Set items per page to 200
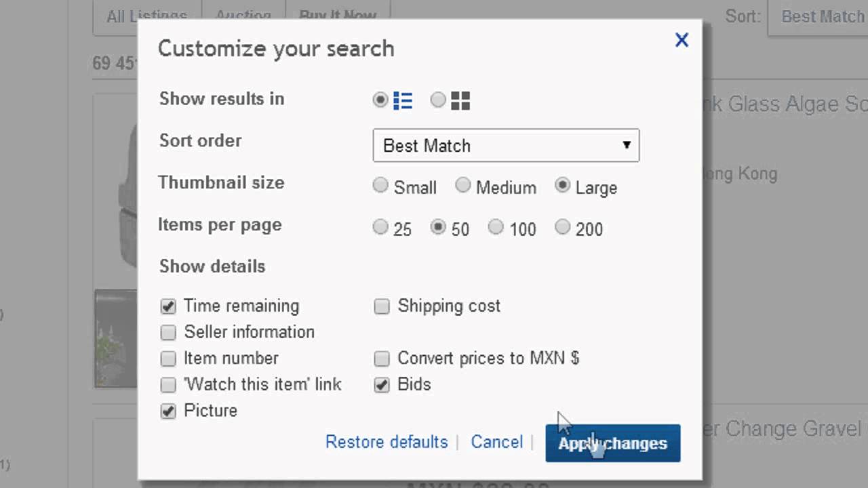Image resolution: width=868 pixels, height=488 pixels. [x=562, y=228]
